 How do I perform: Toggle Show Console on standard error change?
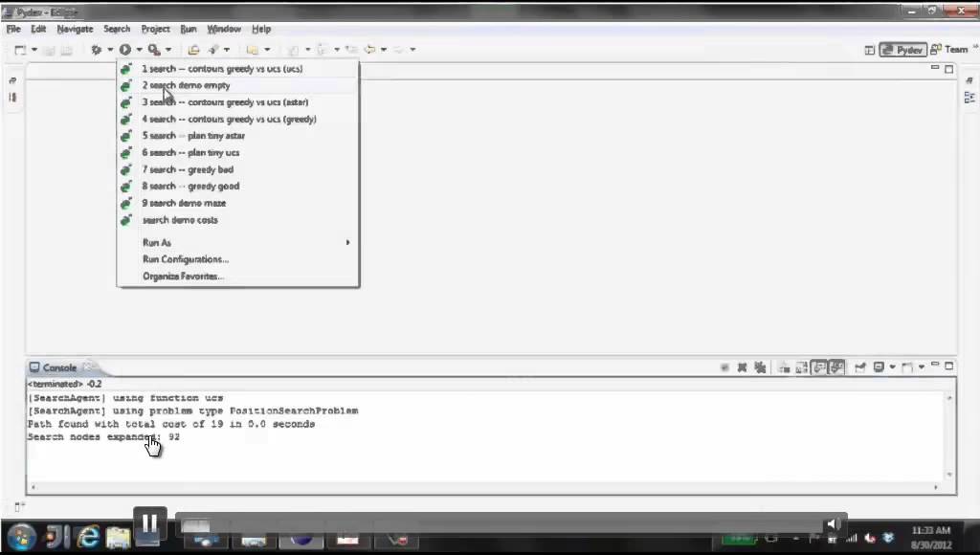click(836, 367)
